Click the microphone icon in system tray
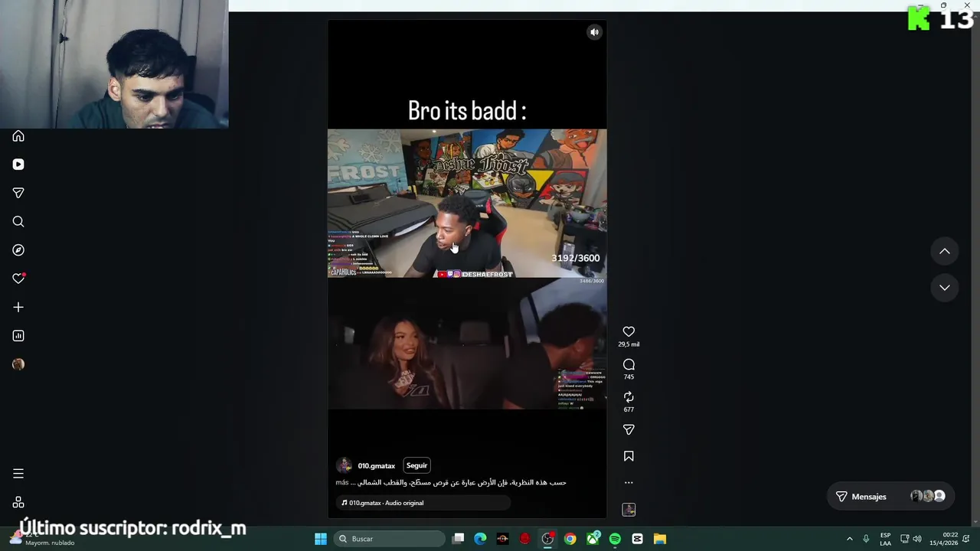The image size is (980, 551). click(866, 539)
